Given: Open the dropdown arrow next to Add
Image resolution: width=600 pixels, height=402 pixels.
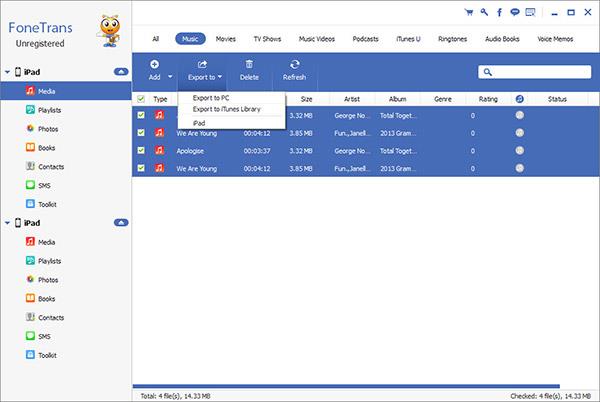Looking at the screenshot, I should tap(170, 77).
